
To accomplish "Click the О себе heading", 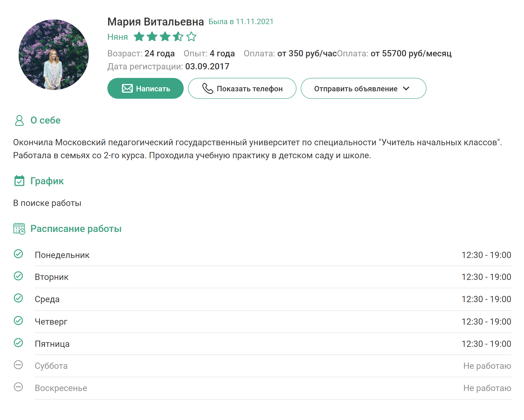I will 46,120.
